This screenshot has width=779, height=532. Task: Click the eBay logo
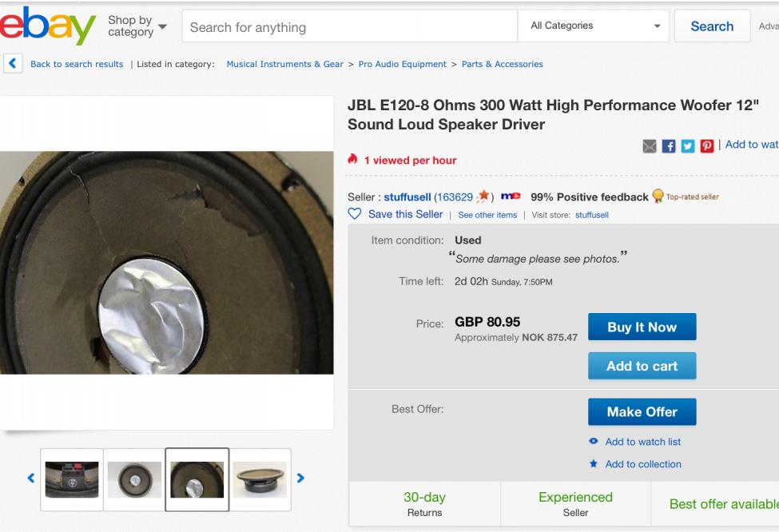pos(46,27)
